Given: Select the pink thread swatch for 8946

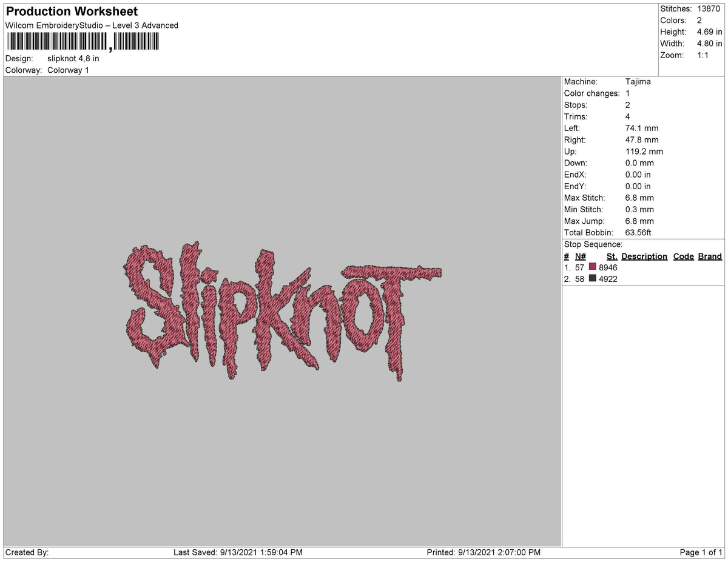Looking at the screenshot, I should tap(592, 267).
